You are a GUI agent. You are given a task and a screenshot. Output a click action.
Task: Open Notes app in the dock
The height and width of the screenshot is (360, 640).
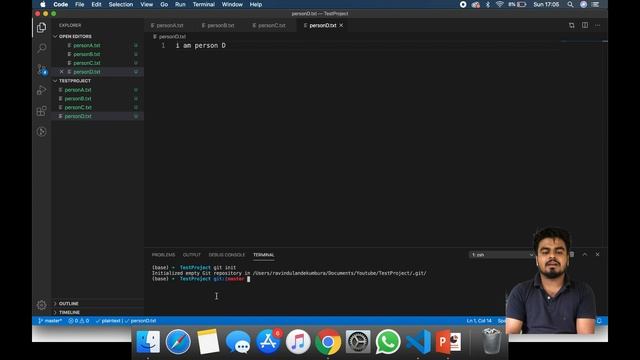click(x=208, y=342)
